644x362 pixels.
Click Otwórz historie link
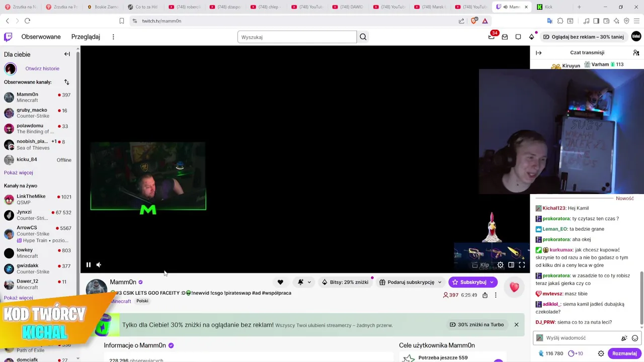point(42,68)
